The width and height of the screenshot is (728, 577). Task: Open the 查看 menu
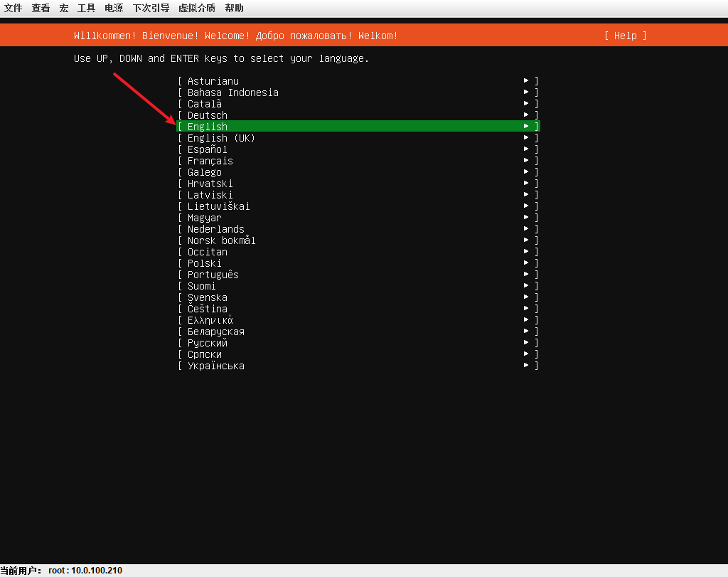(x=41, y=8)
